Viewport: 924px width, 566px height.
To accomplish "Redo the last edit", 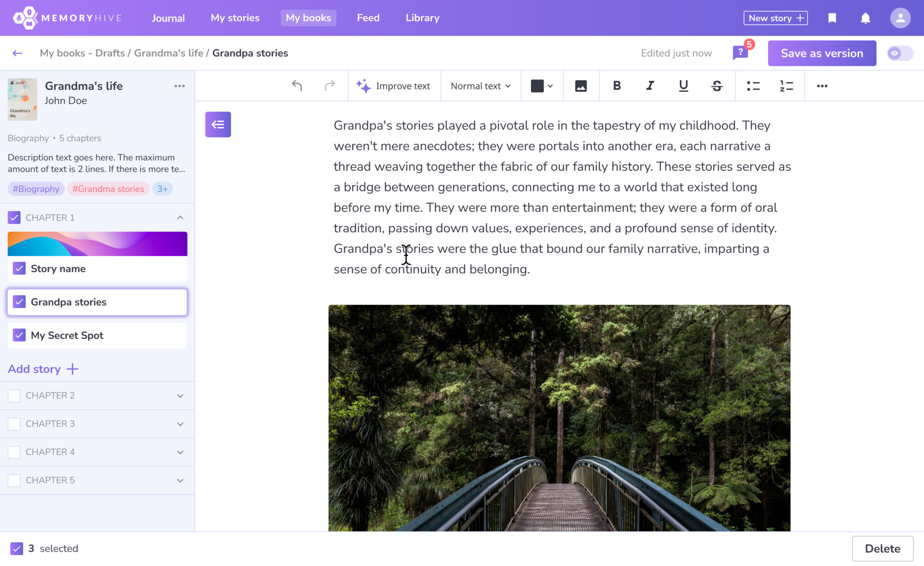I will coord(329,86).
